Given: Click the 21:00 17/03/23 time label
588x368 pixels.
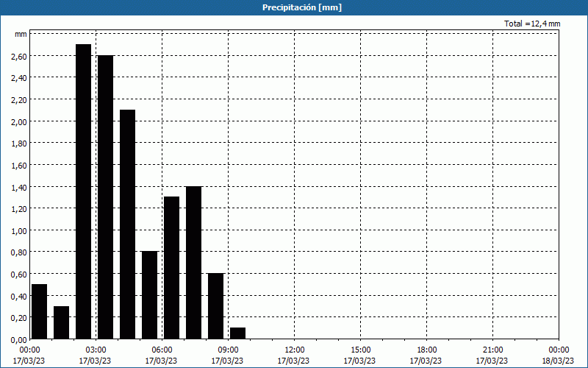Looking at the screenshot, I should click(x=492, y=355).
